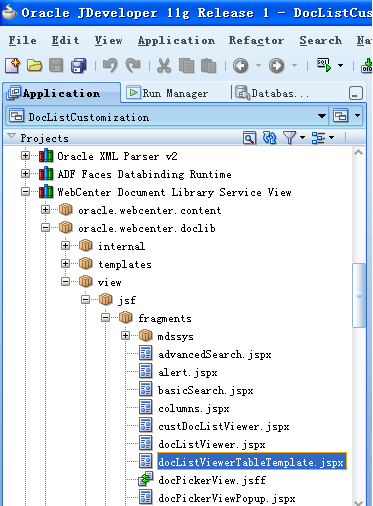
Task: Click the docPickerView.jsff file icon
Action: coord(146,479)
